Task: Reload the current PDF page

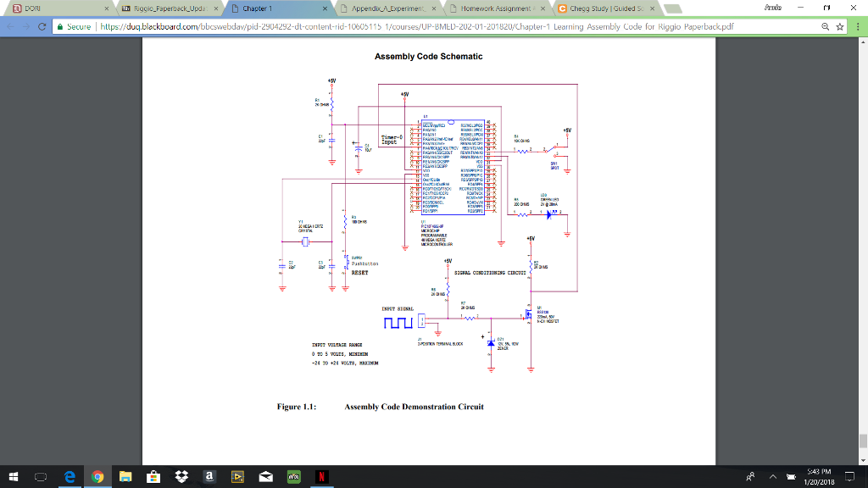Action: (42, 26)
